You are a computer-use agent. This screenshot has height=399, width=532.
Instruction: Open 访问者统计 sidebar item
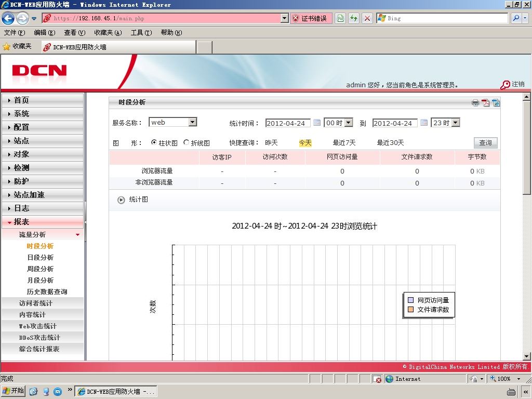pos(43,303)
